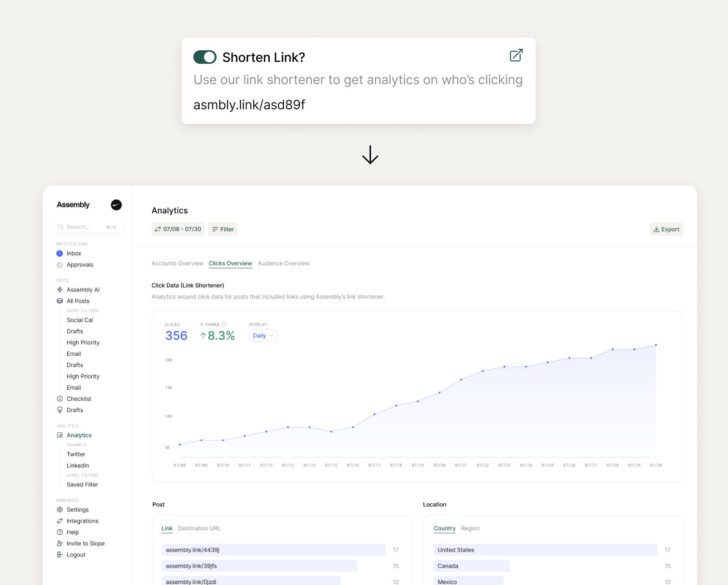Click the assembly.link/4439j row
Image resolution: width=728 pixels, height=585 pixels.
273,550
